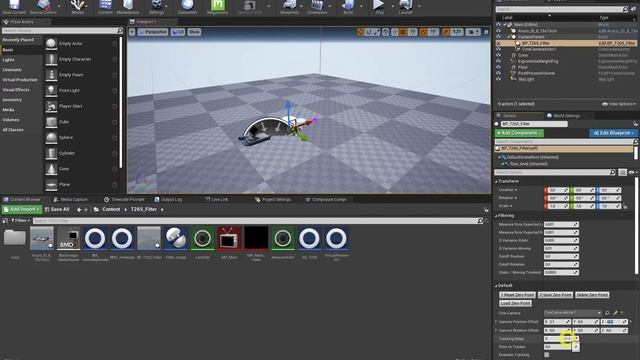640x360 pixels.
Task: Toggle visibility eye for ExponentialHeightFog
Action: pos(498,61)
